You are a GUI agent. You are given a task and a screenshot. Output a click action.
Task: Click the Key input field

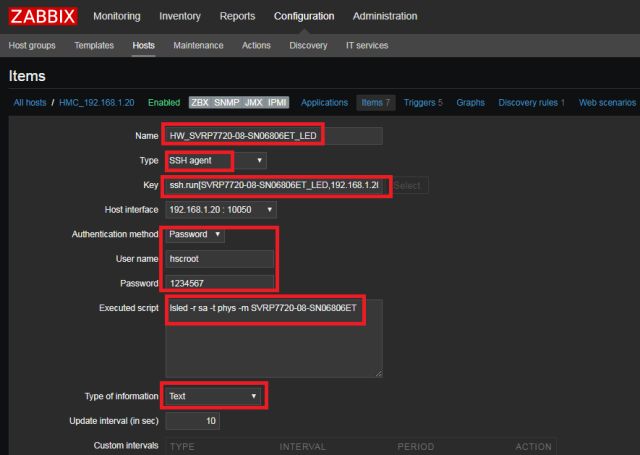tap(274, 185)
